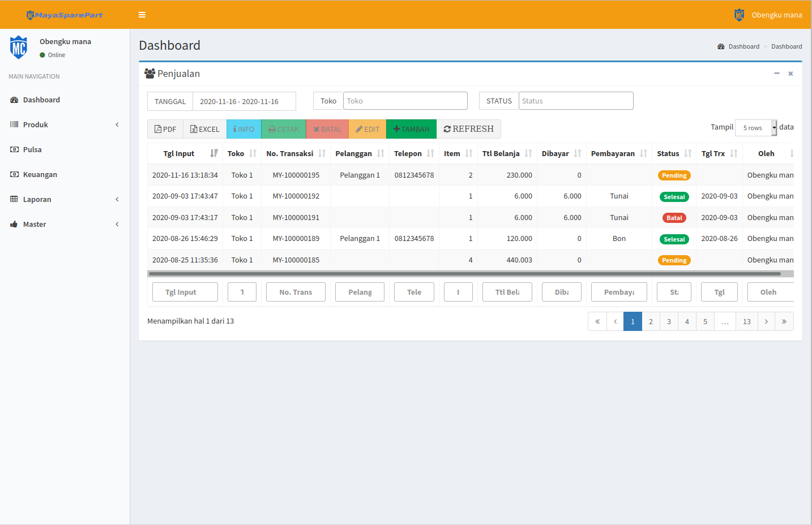Image resolution: width=812 pixels, height=525 pixels.
Task: Expand the Master sidebar menu
Action: [x=65, y=224]
